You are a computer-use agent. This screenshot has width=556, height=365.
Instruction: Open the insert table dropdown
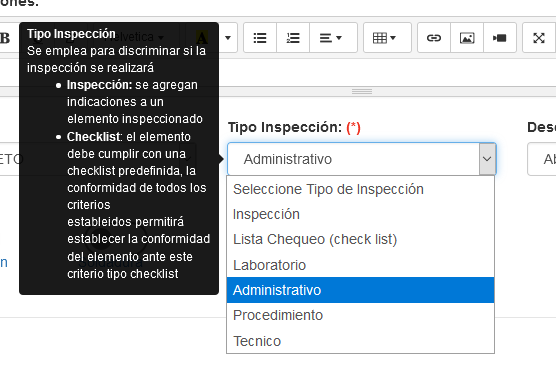click(387, 38)
